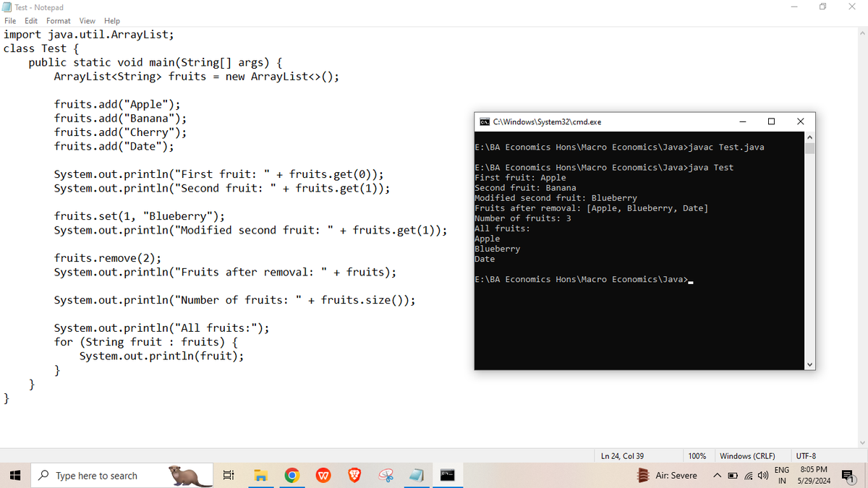The image size is (868, 488).
Task: Click the Notepad title bar icon
Action: pos(7,7)
